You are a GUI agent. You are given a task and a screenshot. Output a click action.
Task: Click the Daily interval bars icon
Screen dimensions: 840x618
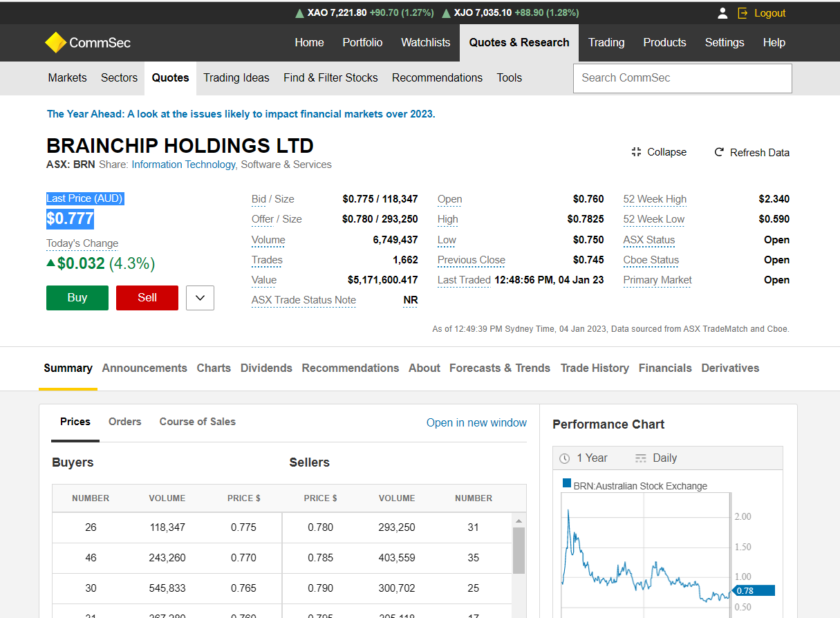(641, 458)
